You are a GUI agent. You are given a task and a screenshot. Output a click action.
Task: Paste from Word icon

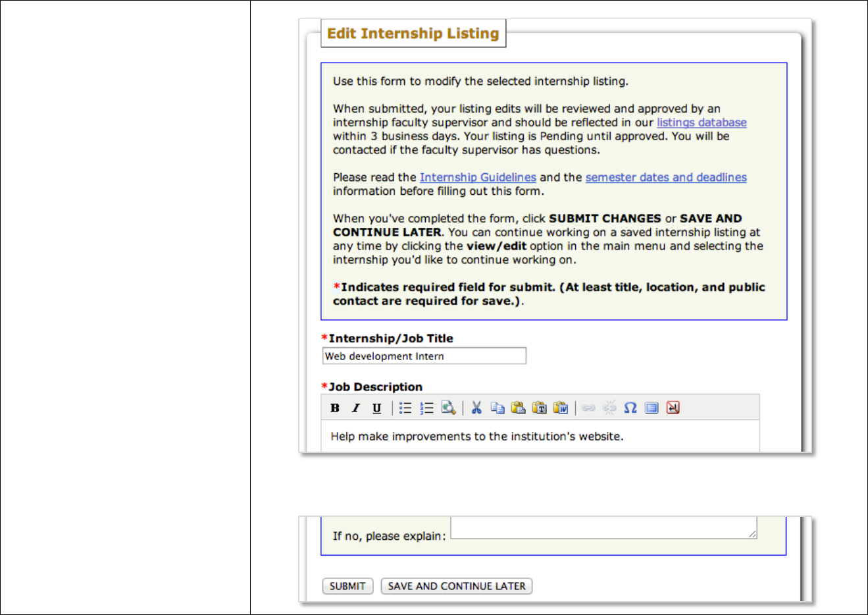[561, 408]
